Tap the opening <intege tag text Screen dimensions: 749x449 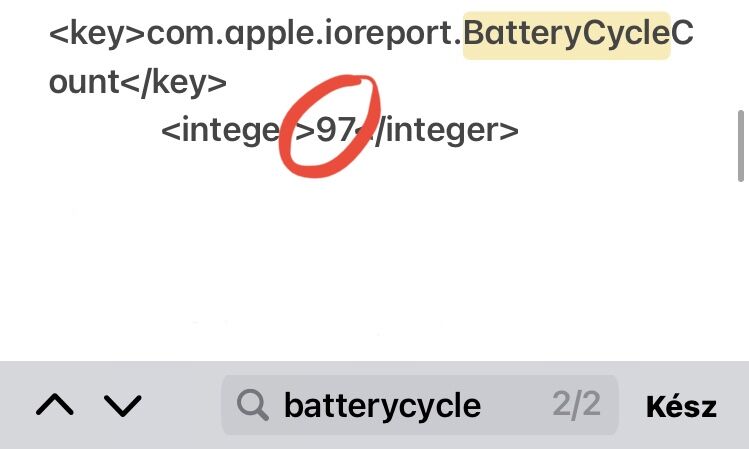click(x=221, y=131)
